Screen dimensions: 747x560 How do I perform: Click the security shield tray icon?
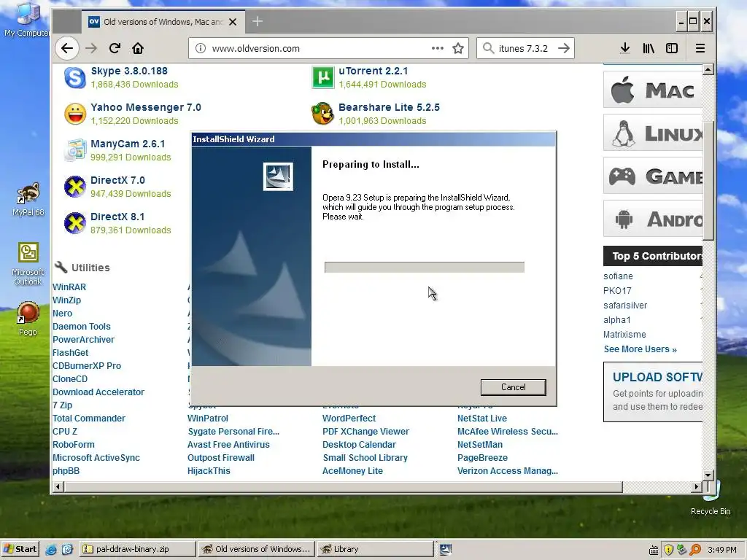point(668,550)
